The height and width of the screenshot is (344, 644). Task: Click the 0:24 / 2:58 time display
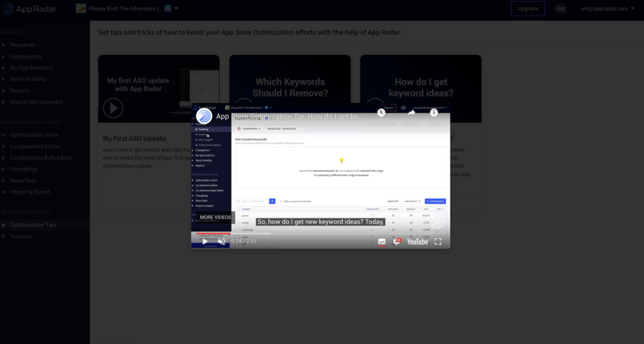(243, 241)
